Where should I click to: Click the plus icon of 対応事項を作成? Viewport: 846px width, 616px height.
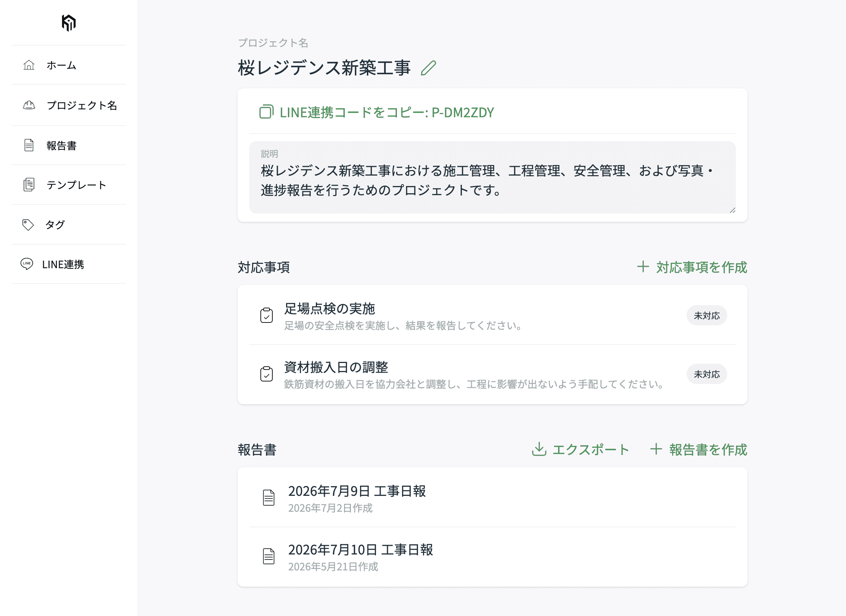[x=643, y=267]
